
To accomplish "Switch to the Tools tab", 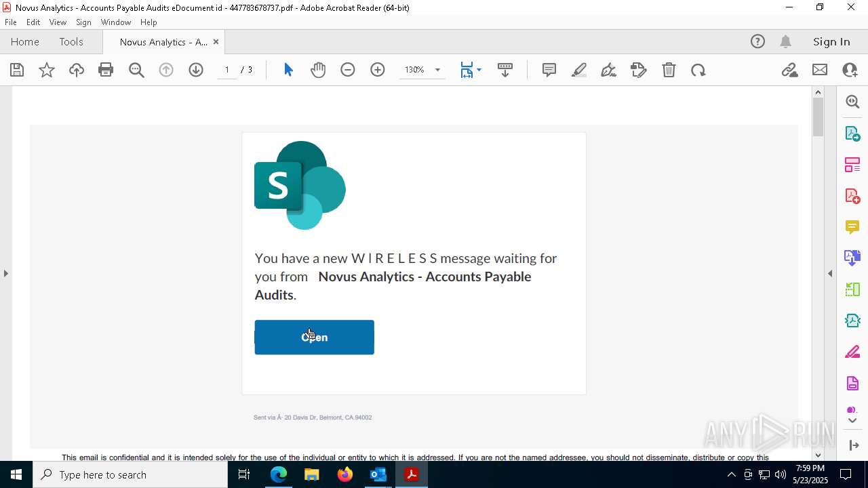I will coord(71,42).
